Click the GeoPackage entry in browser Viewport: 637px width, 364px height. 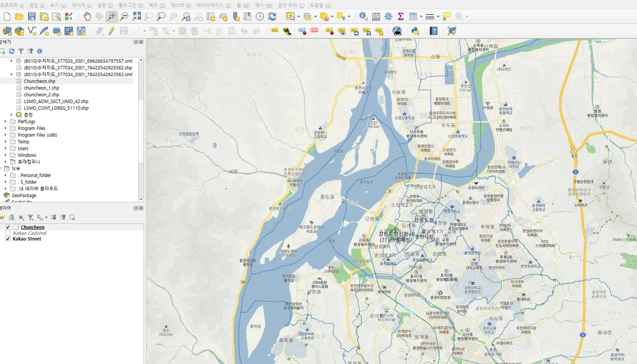(24, 195)
